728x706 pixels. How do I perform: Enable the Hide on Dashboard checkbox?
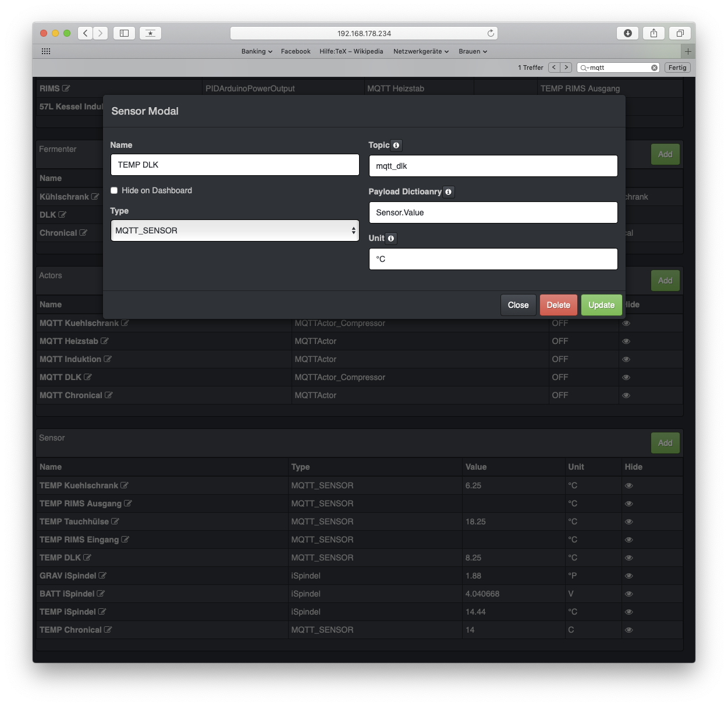pyautogui.click(x=115, y=190)
